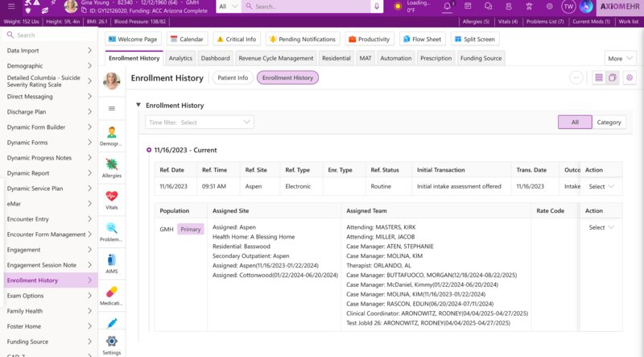Open the Flow Sheet button
Image resolution: width=644 pixels, height=357 pixels.
pyautogui.click(x=422, y=39)
